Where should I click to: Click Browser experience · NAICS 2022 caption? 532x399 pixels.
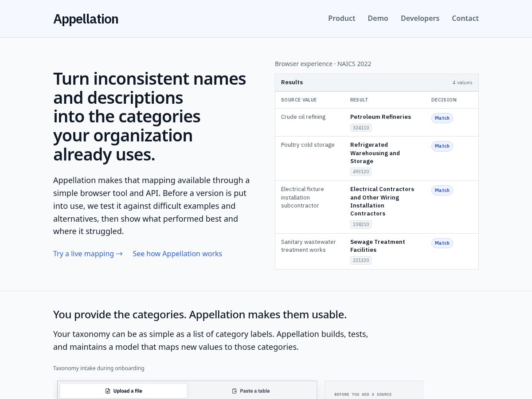pos(323,64)
